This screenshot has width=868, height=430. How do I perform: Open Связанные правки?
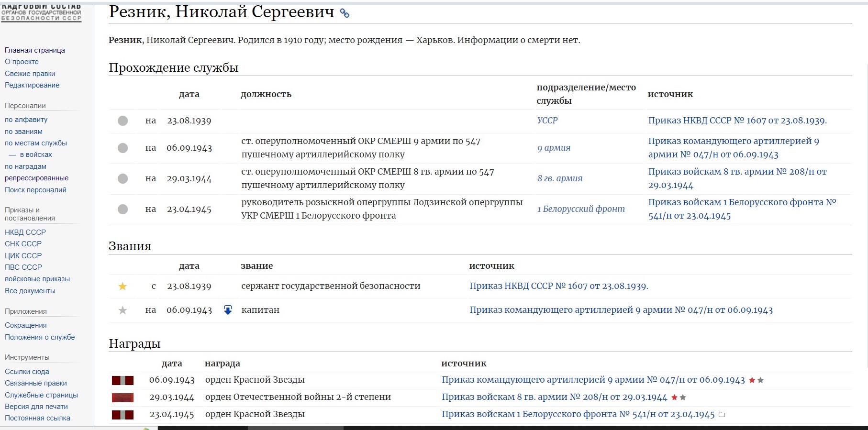36,383
